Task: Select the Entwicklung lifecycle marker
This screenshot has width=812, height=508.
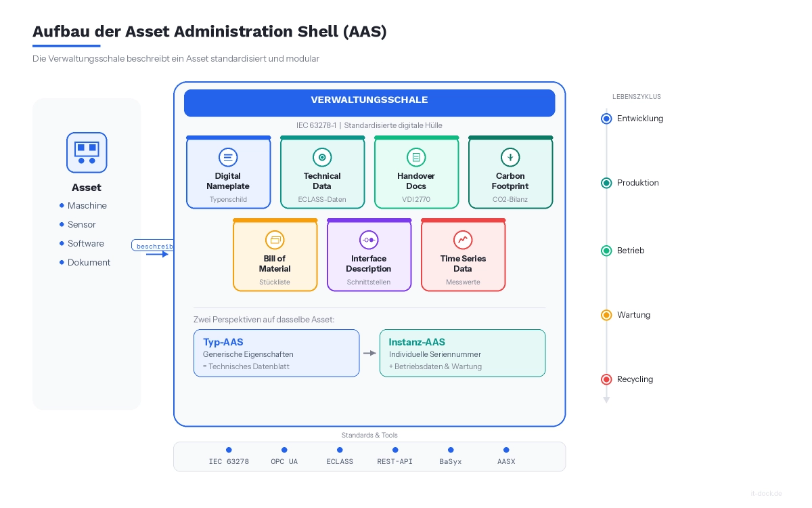Action: (606, 119)
